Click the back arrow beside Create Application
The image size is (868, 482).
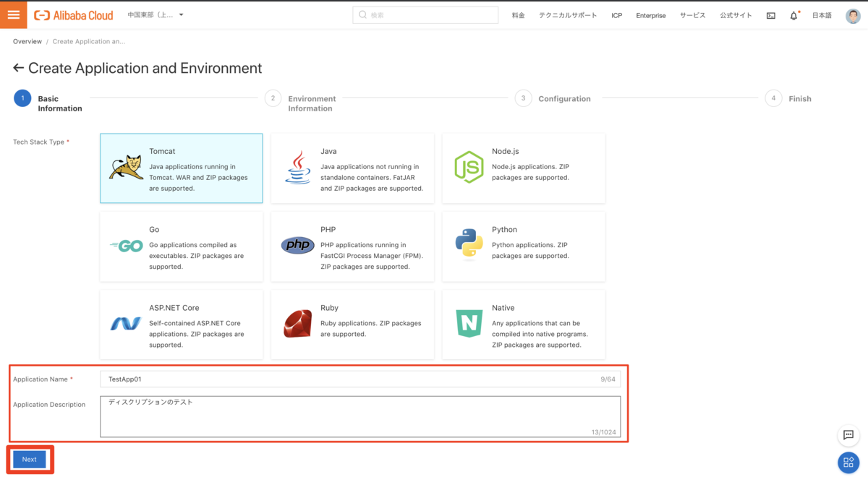(x=19, y=68)
